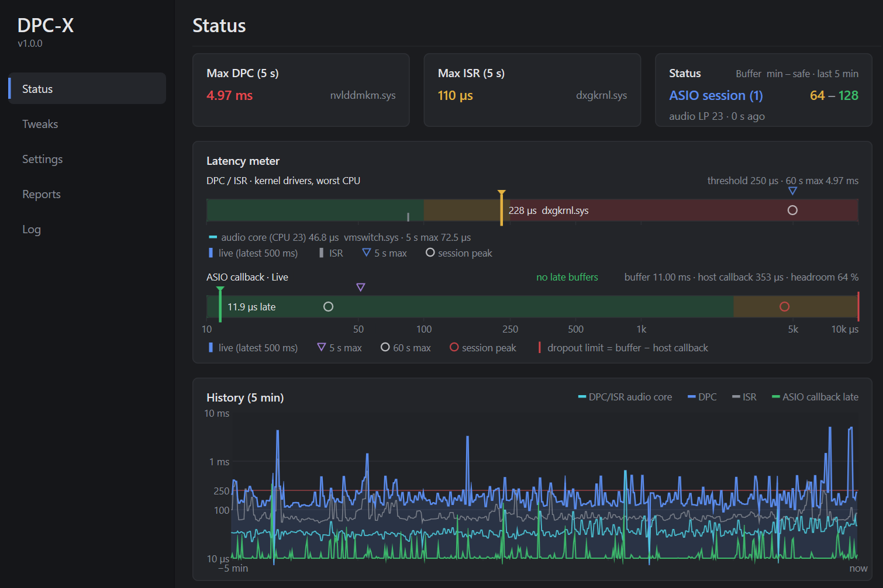Click the threshold 250 µs text
This screenshot has height=588, width=883.
tap(743, 181)
